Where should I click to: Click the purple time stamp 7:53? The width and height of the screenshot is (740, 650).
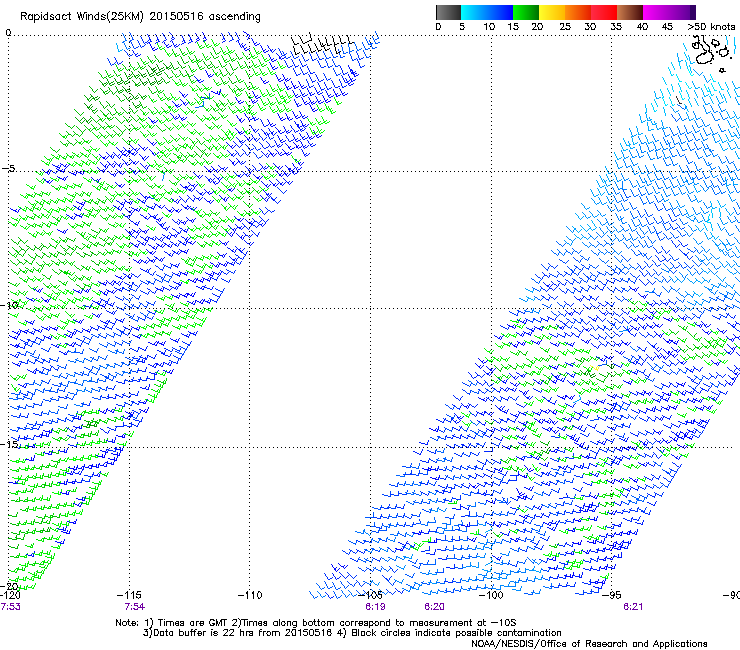click(x=10, y=607)
